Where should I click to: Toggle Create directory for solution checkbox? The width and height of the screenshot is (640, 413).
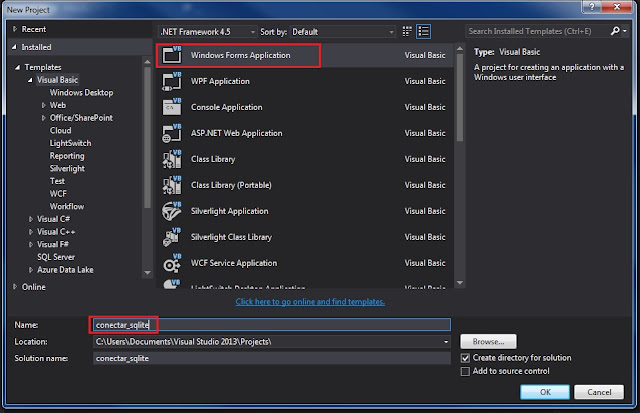pos(465,358)
